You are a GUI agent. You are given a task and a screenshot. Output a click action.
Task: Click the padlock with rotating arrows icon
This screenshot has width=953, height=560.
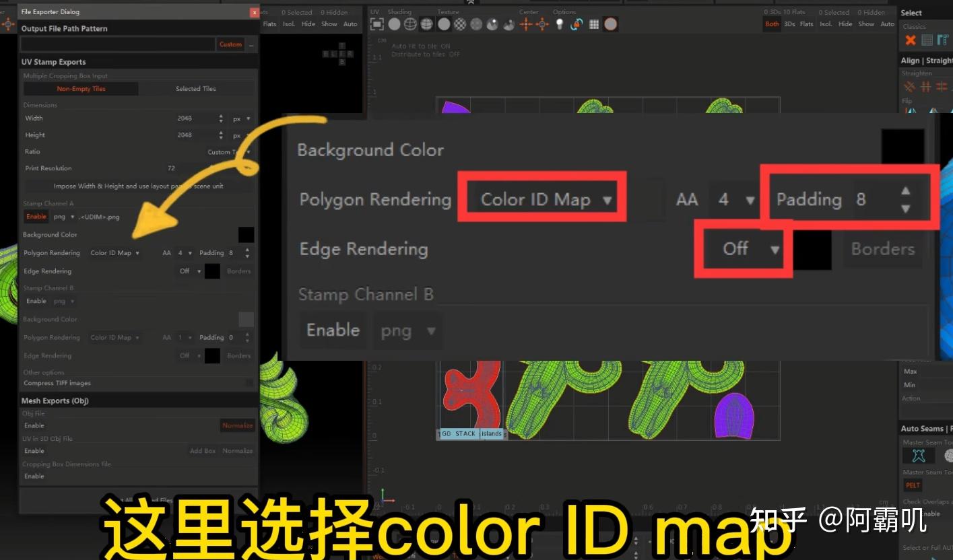pos(577,24)
